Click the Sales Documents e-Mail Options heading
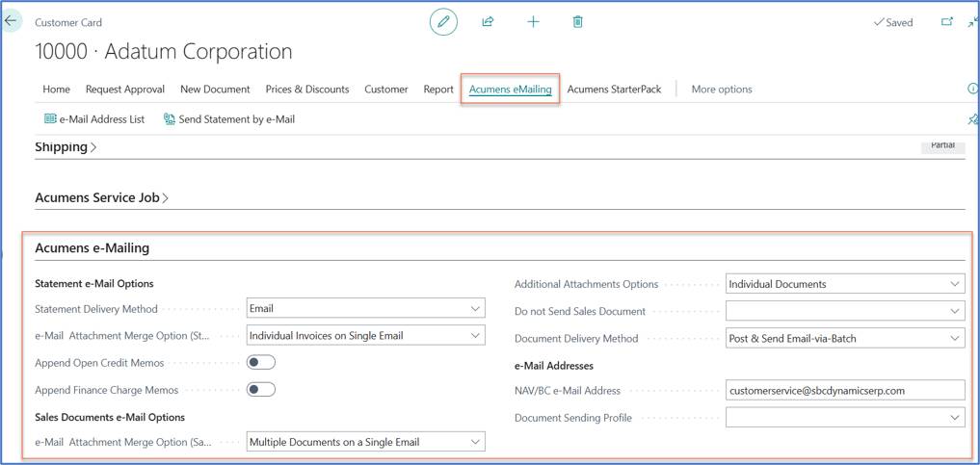 [110, 417]
